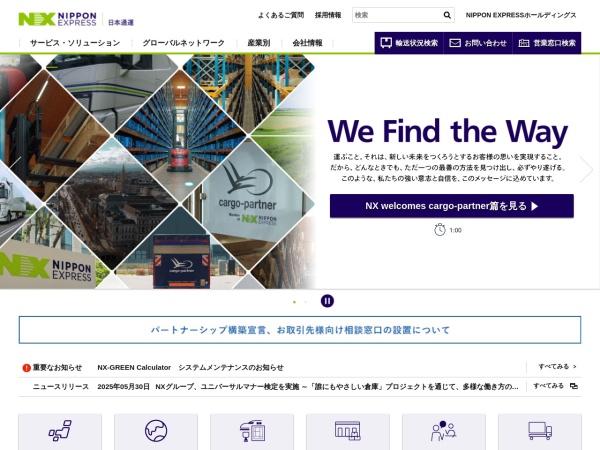Click the search magnifier icon

click(447, 15)
